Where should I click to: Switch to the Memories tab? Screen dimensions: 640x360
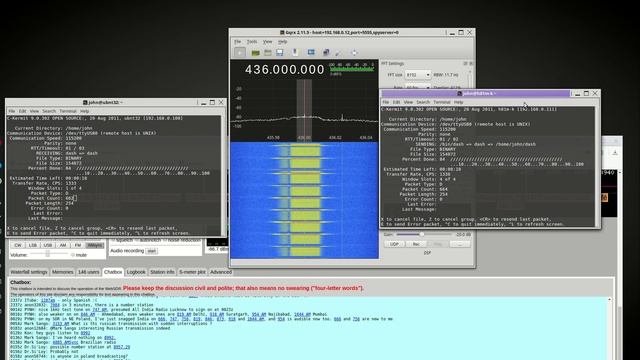point(62,272)
